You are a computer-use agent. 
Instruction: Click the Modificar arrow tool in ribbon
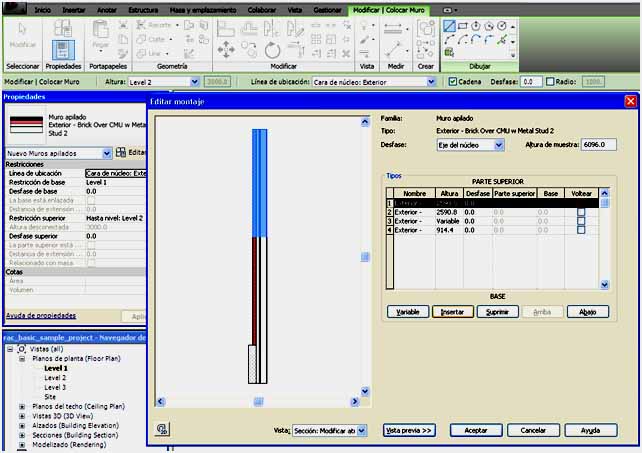22,35
